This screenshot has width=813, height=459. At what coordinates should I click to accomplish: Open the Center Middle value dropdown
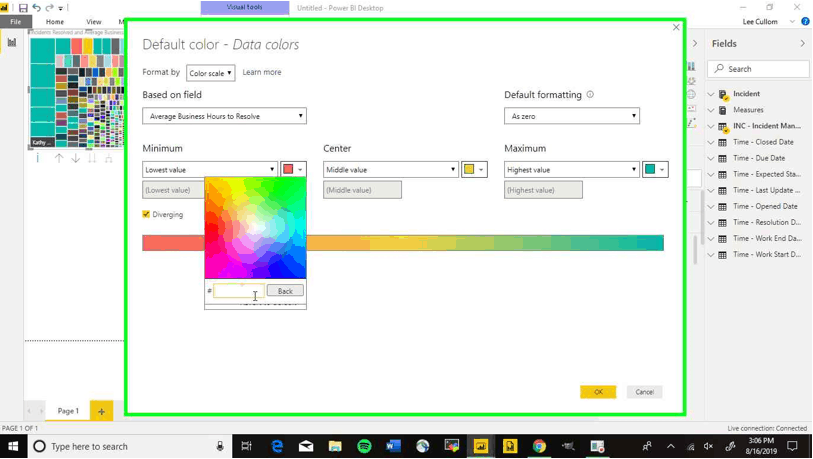point(391,170)
